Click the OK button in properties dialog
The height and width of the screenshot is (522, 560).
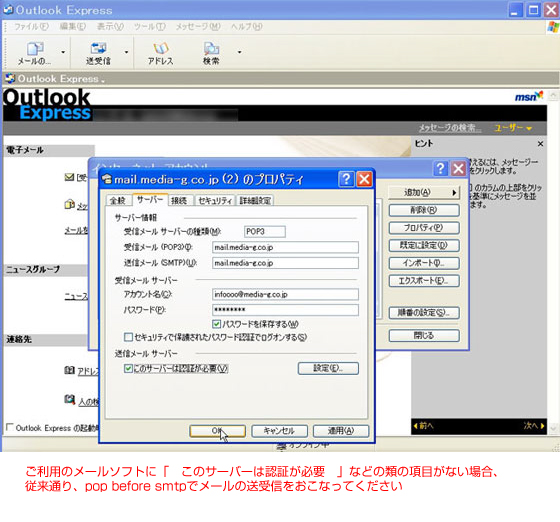[218, 431]
